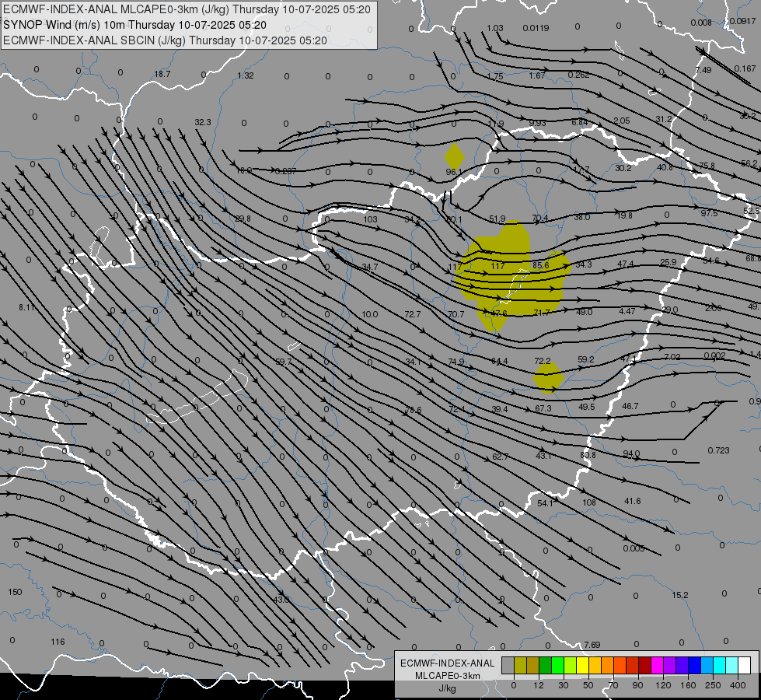Click the map value 18.7
Image resolution: width=761 pixels, height=700 pixels.
tap(162, 74)
